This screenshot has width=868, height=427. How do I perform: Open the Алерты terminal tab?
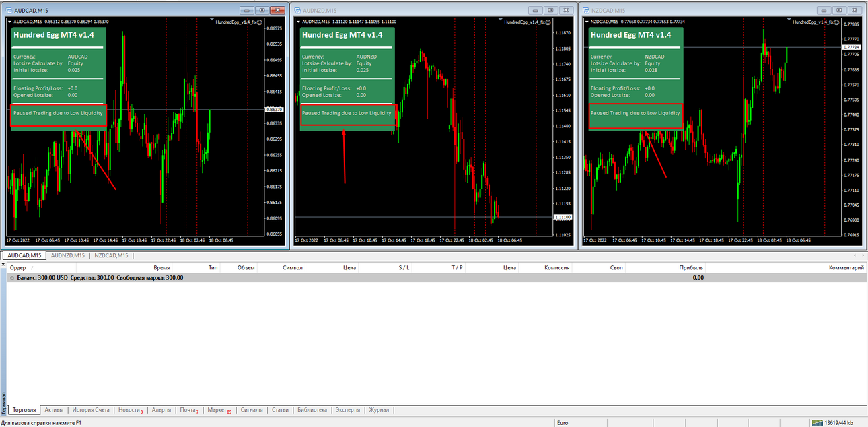coord(161,409)
